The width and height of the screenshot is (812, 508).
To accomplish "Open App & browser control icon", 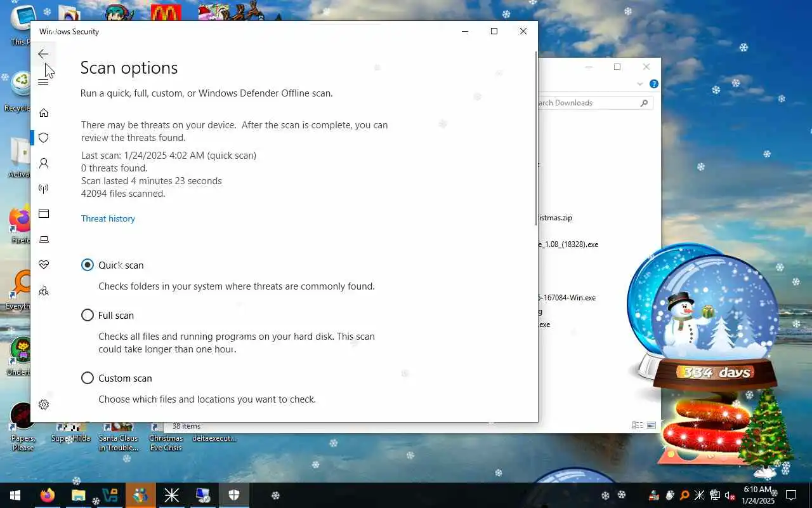I will [x=44, y=214].
